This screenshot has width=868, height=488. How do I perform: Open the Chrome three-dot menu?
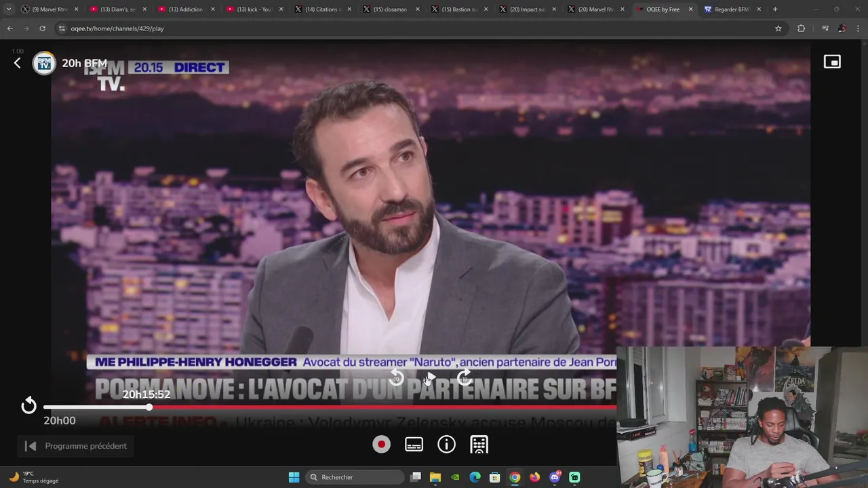tap(857, 28)
